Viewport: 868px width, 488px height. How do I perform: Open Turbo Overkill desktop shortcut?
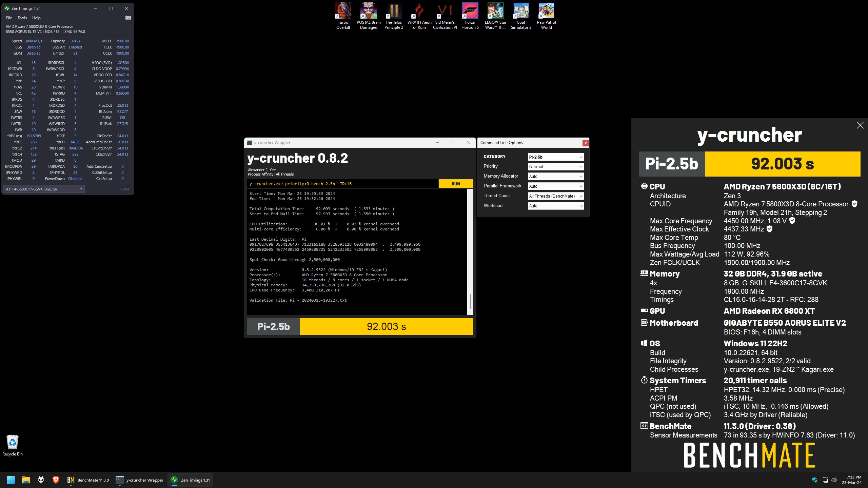pyautogui.click(x=343, y=16)
